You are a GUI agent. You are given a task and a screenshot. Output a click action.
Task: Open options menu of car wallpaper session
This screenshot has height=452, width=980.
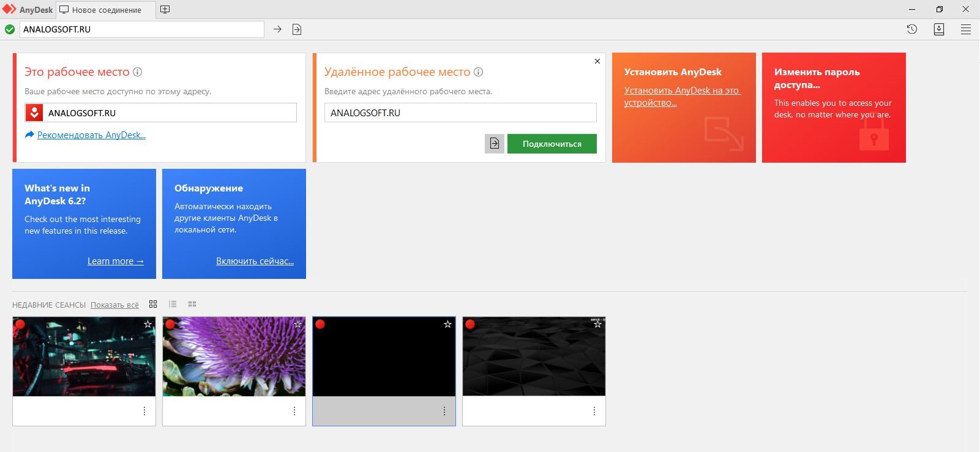(x=144, y=411)
